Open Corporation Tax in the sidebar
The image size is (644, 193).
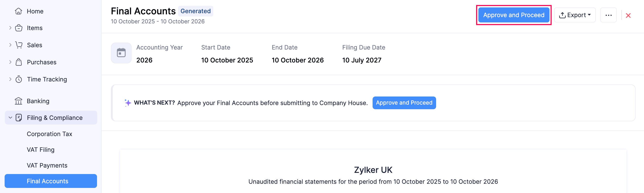point(49,134)
